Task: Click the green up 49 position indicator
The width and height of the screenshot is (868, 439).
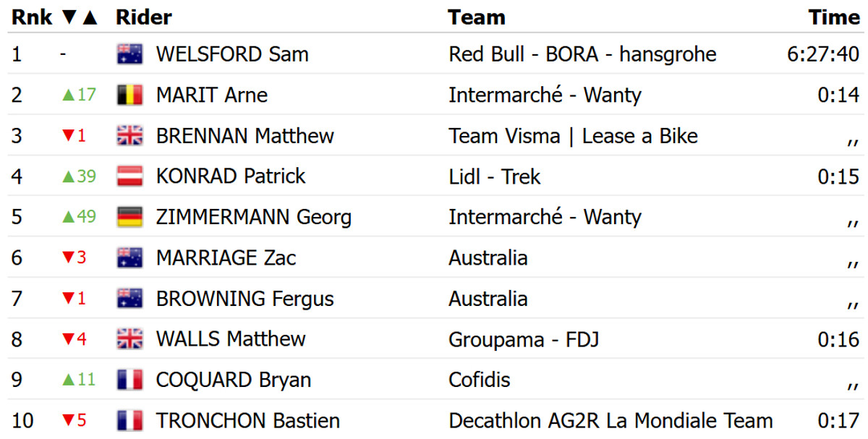Action: pyautogui.click(x=79, y=217)
